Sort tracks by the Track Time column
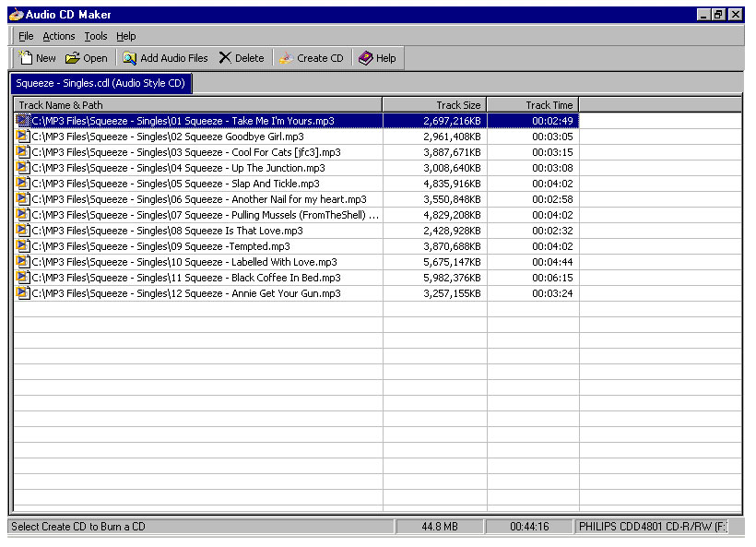Image resolution: width=756 pixels, height=547 pixels. (533, 104)
